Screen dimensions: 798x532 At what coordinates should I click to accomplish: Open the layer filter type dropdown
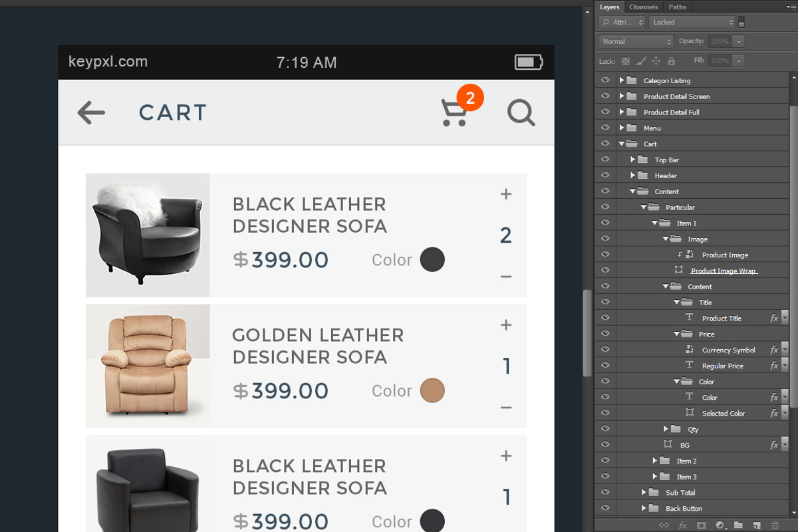pos(622,22)
